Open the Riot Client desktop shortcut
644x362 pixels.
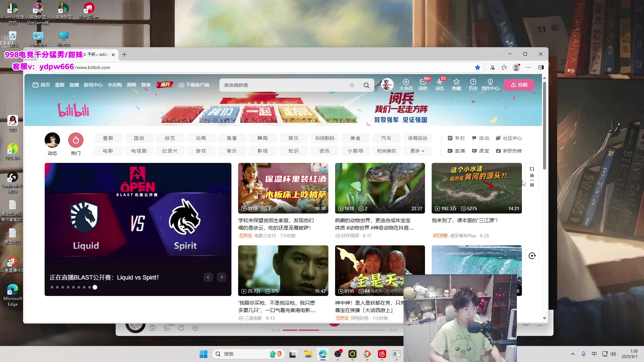(x=89, y=11)
